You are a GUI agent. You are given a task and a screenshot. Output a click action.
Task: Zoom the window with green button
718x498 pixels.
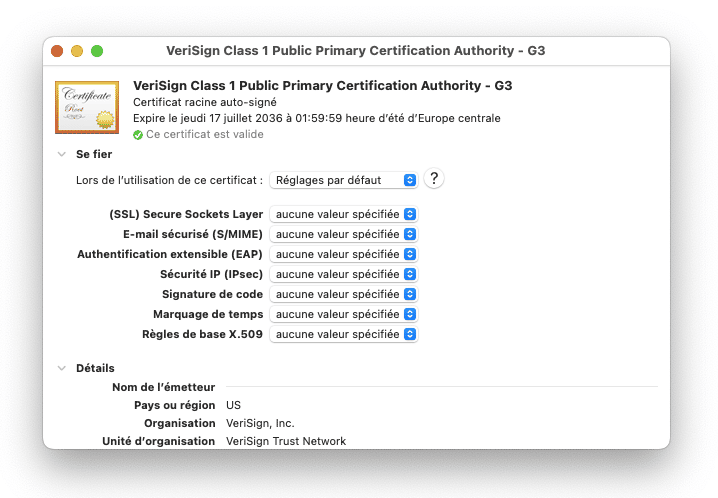[x=97, y=51]
